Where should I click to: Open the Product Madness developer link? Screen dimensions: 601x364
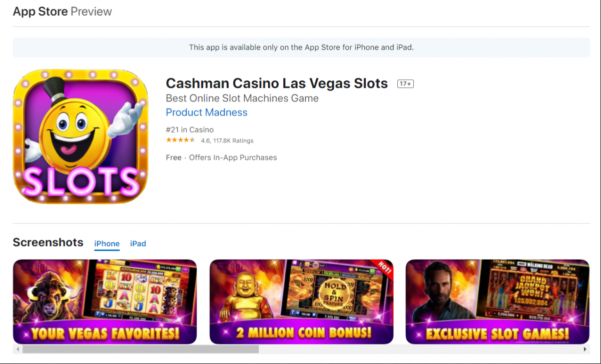click(207, 112)
